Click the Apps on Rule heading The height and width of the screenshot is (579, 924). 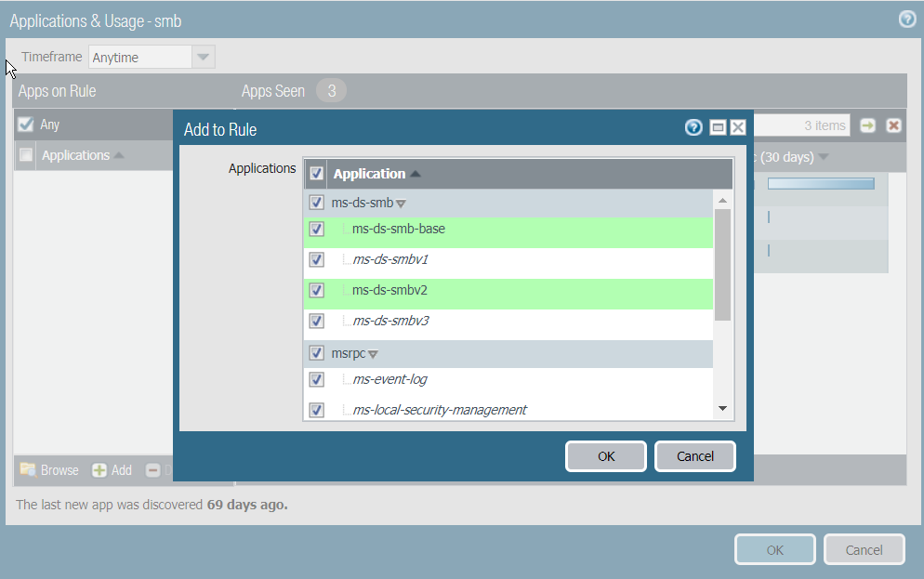57,91
